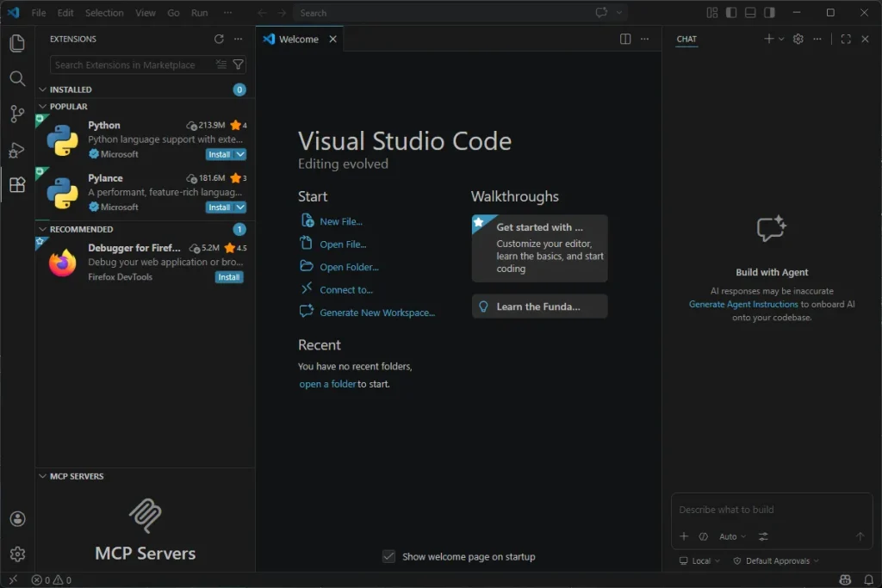Open the Selection menu
Viewport: 882px width, 588px height.
point(104,13)
